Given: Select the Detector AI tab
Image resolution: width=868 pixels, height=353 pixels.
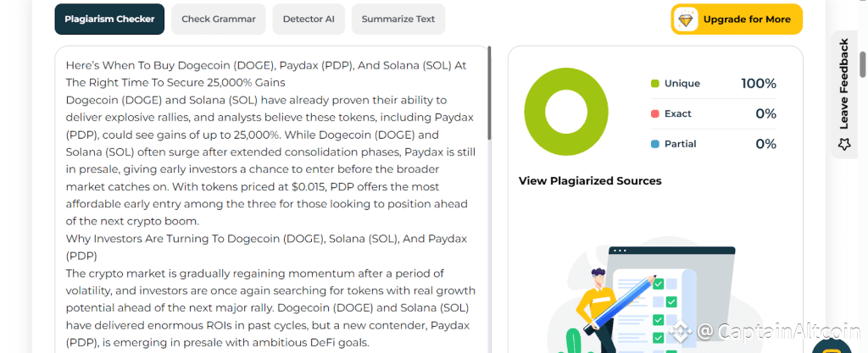Looking at the screenshot, I should click(x=309, y=19).
